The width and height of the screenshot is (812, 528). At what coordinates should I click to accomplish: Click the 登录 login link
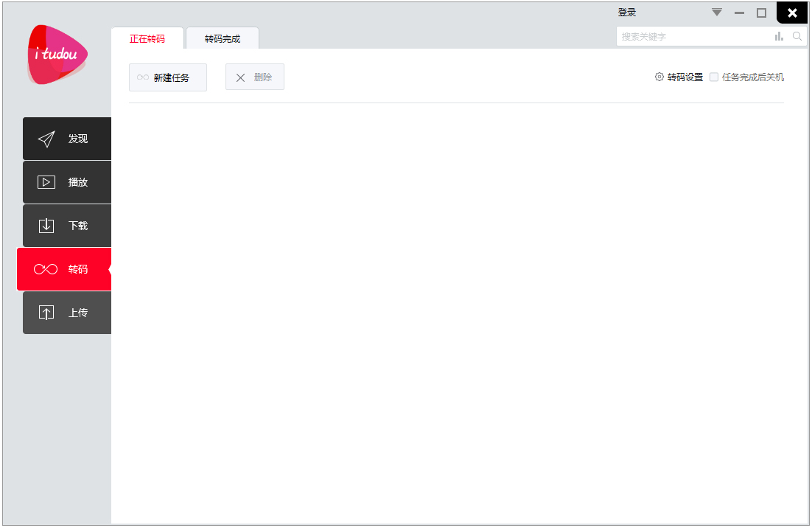(x=627, y=13)
